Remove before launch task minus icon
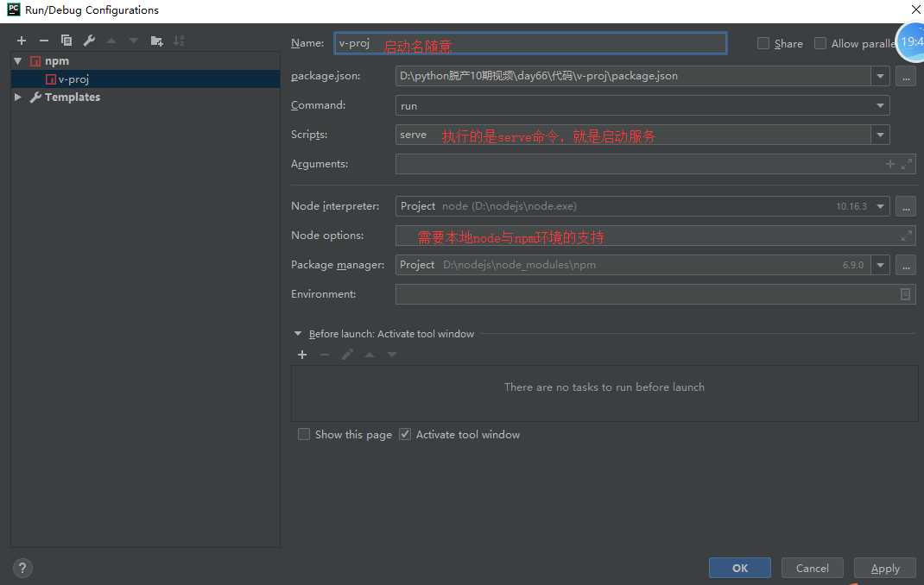The height and width of the screenshot is (585, 924). click(x=324, y=355)
